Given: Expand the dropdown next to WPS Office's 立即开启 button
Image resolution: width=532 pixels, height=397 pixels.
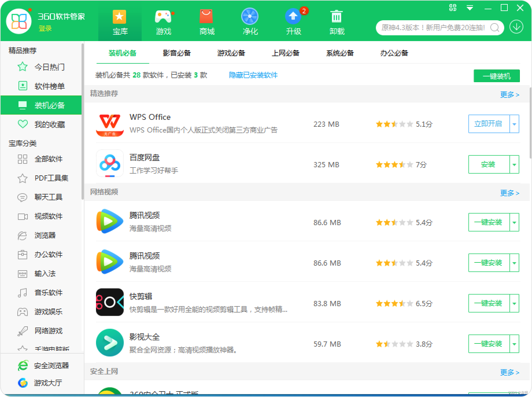Looking at the screenshot, I should point(514,124).
